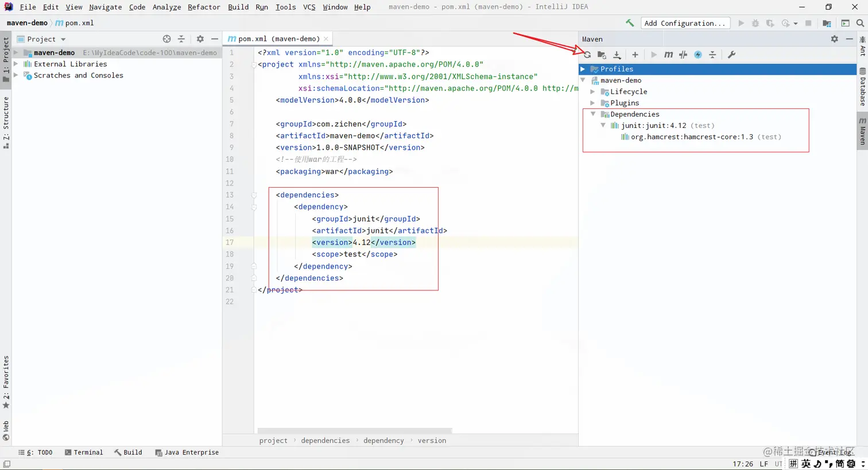Click the Debug bug icon

pyautogui.click(x=755, y=23)
